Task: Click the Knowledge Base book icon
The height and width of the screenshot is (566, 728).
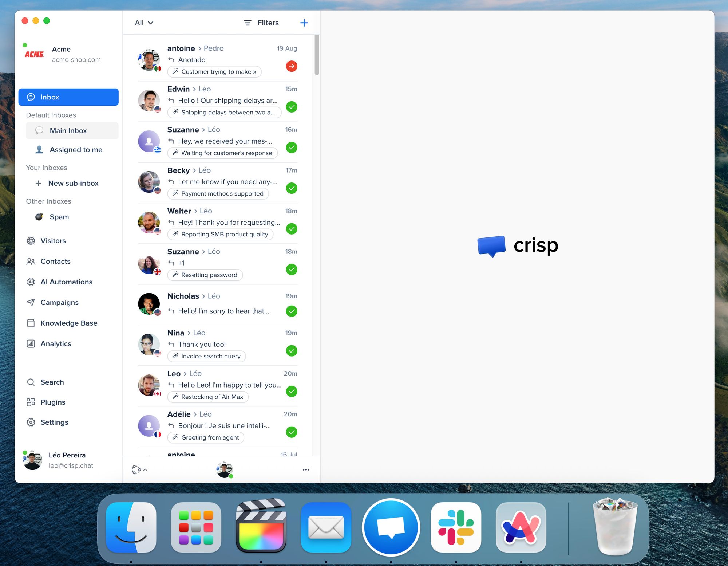Action: (31, 323)
